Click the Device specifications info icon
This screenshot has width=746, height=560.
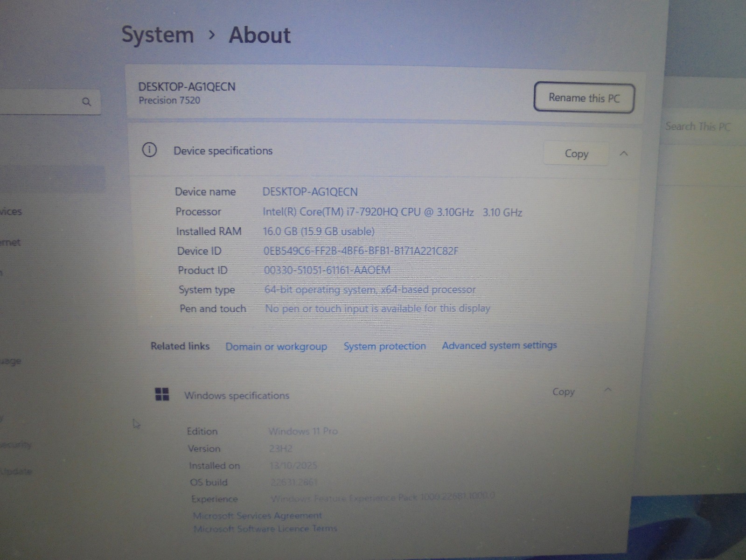[149, 150]
